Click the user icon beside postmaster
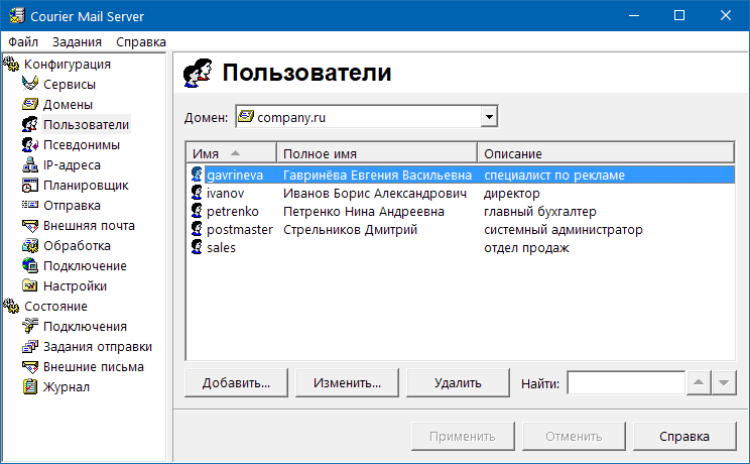 (197, 229)
